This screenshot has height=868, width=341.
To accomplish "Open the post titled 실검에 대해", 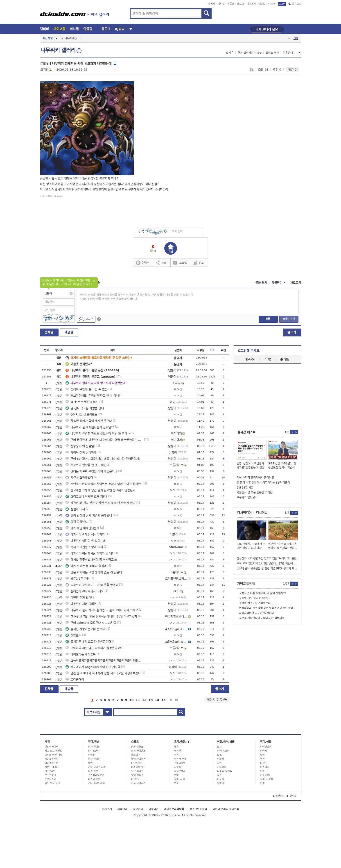I will point(77,509).
